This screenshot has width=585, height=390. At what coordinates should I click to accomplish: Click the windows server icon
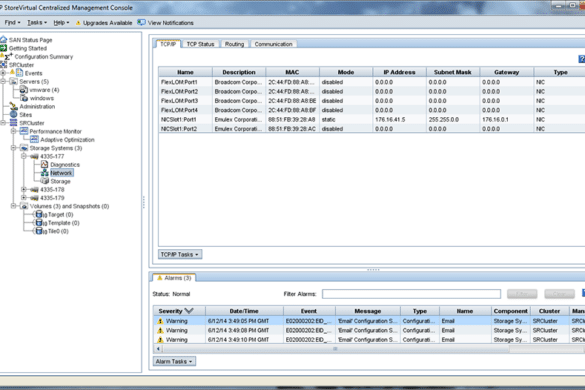[x=24, y=98]
